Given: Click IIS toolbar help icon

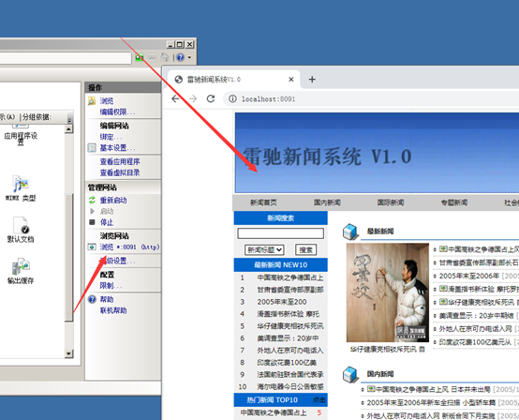Looking at the screenshot, I should 180,57.
